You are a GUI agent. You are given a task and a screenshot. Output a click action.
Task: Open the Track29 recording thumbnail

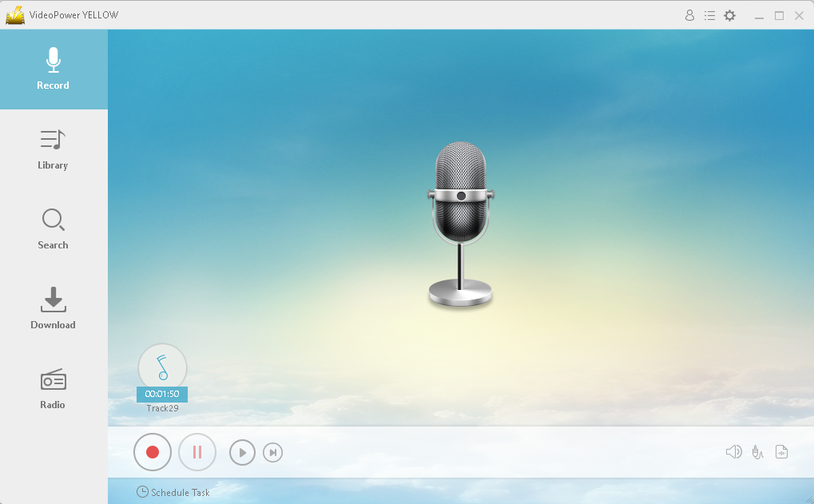click(x=162, y=369)
